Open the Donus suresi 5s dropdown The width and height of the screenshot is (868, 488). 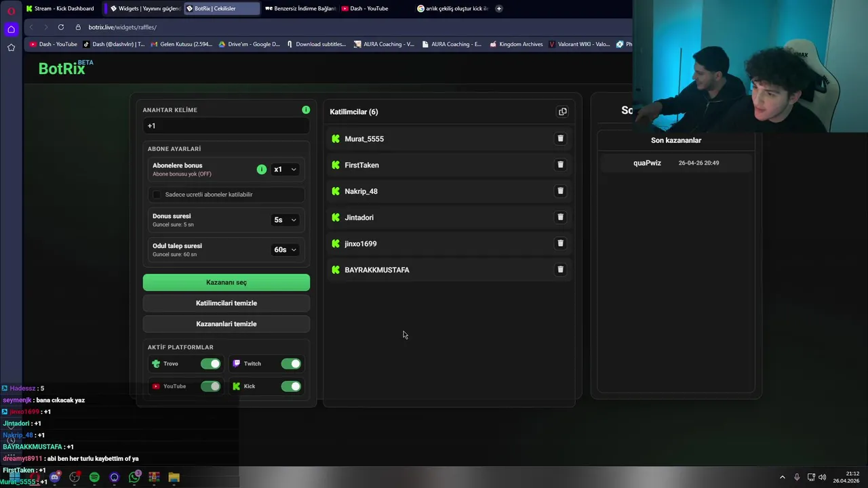[x=285, y=220]
